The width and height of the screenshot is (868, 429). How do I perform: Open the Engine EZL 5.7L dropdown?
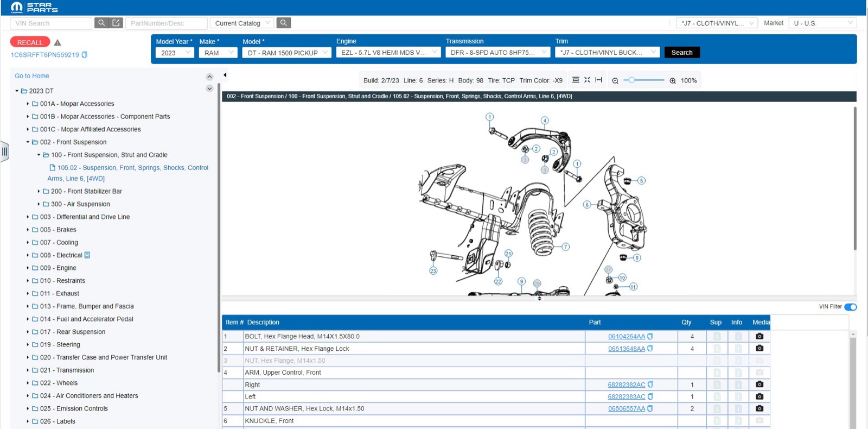pyautogui.click(x=388, y=53)
